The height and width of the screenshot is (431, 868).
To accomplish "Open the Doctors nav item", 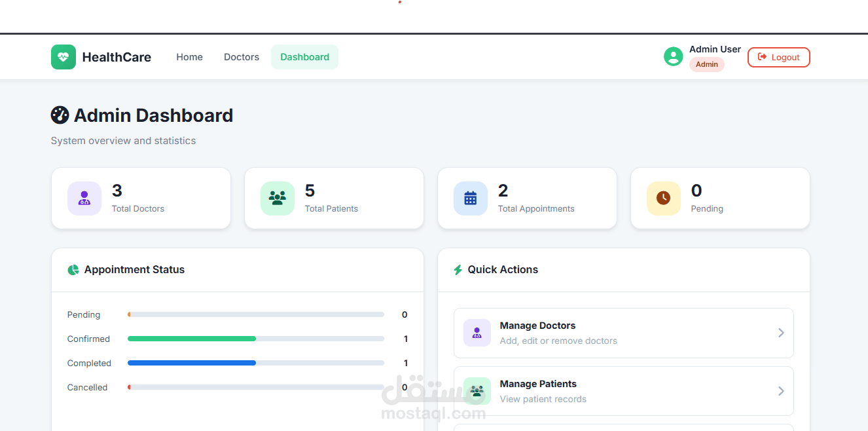I will pos(242,57).
